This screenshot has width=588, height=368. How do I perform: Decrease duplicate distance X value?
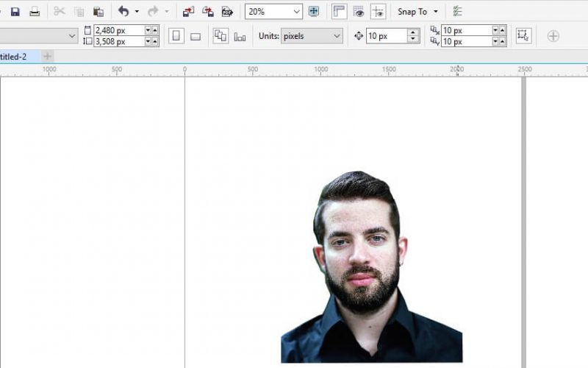pyautogui.click(x=495, y=30)
